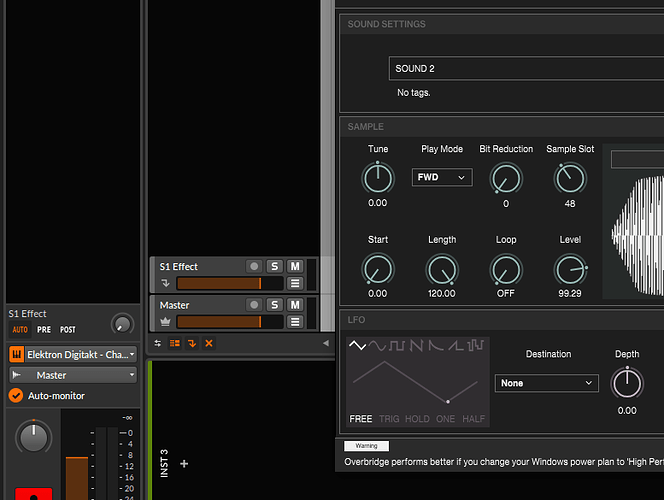This screenshot has width=664, height=500.
Task: Click the Loop knob
Action: pos(506,270)
